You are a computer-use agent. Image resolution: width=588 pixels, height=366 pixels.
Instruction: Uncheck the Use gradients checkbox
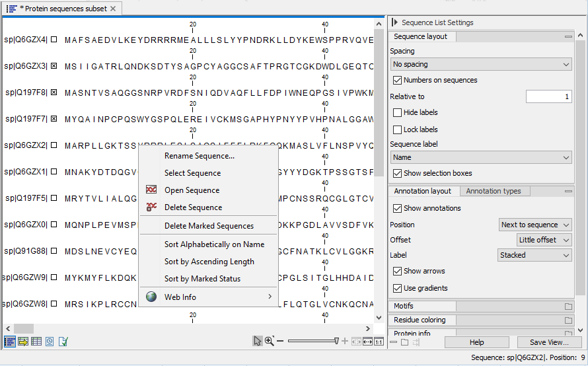tap(397, 289)
